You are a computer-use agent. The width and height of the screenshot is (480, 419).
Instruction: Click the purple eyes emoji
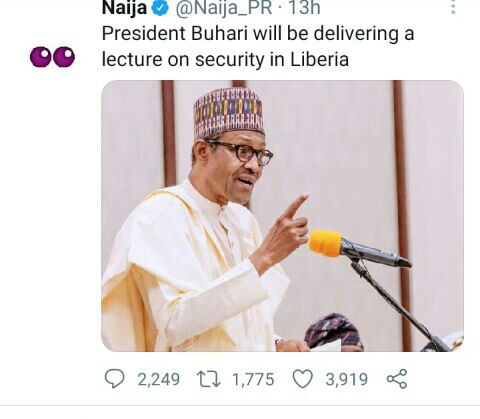coord(52,57)
